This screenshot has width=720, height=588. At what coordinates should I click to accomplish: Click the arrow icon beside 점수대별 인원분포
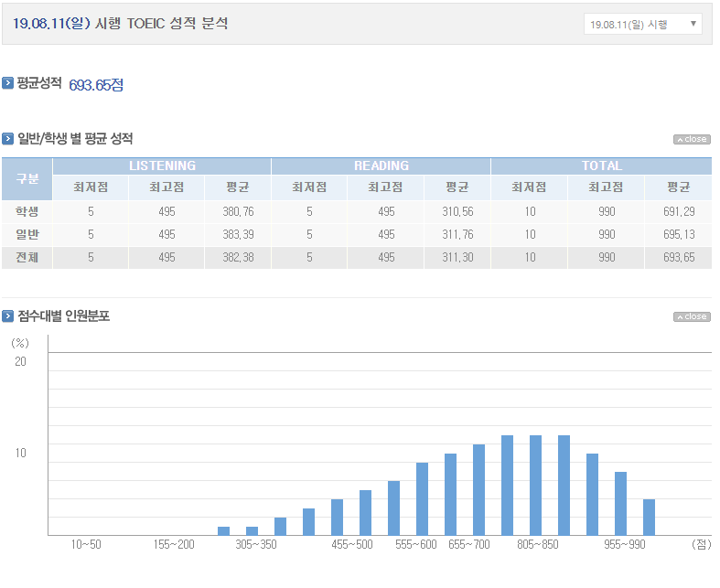click(8, 316)
